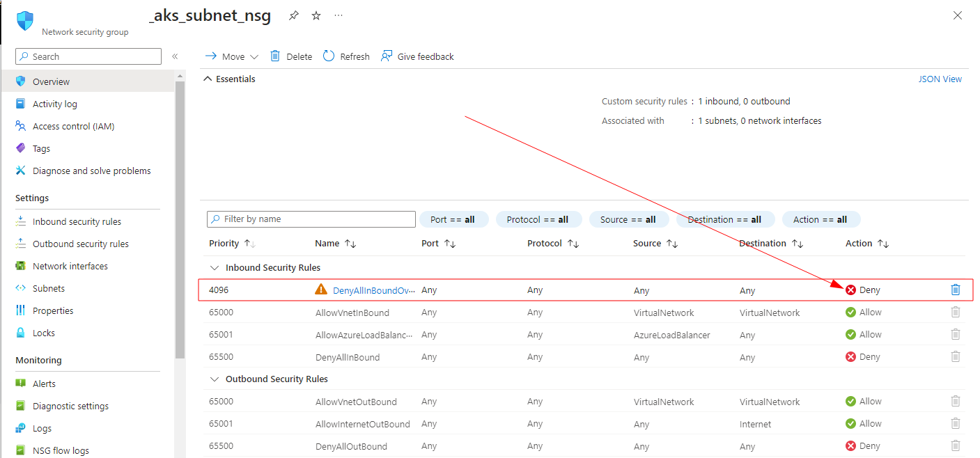Open JSON View link

(x=940, y=79)
